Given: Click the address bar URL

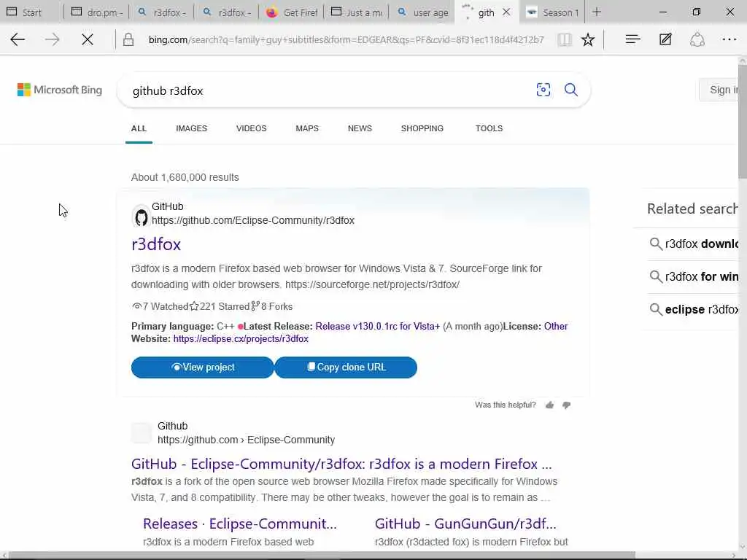Looking at the screenshot, I should 346,39.
